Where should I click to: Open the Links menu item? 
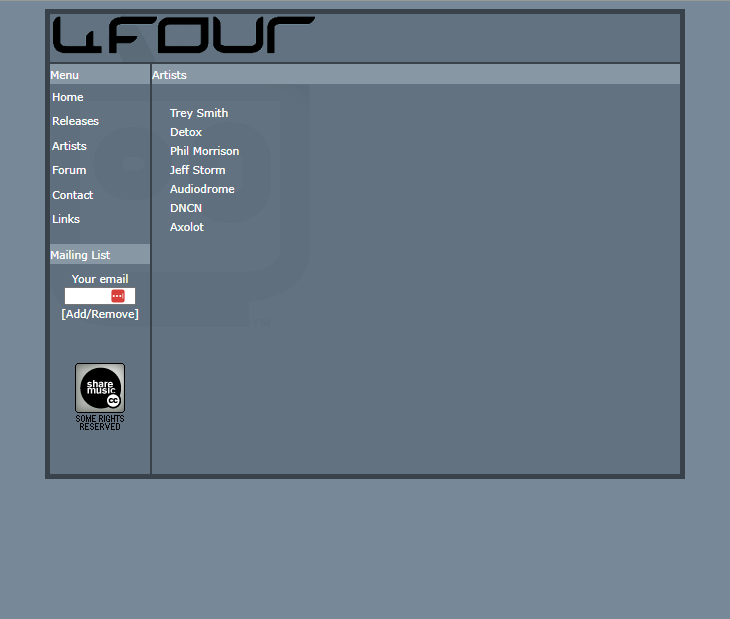click(66, 219)
